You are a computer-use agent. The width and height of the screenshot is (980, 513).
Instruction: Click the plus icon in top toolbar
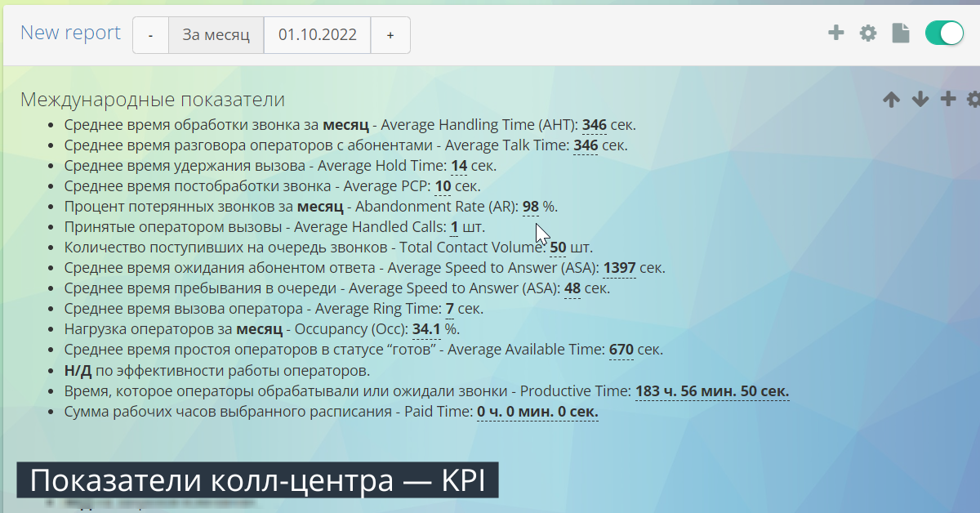(x=835, y=33)
